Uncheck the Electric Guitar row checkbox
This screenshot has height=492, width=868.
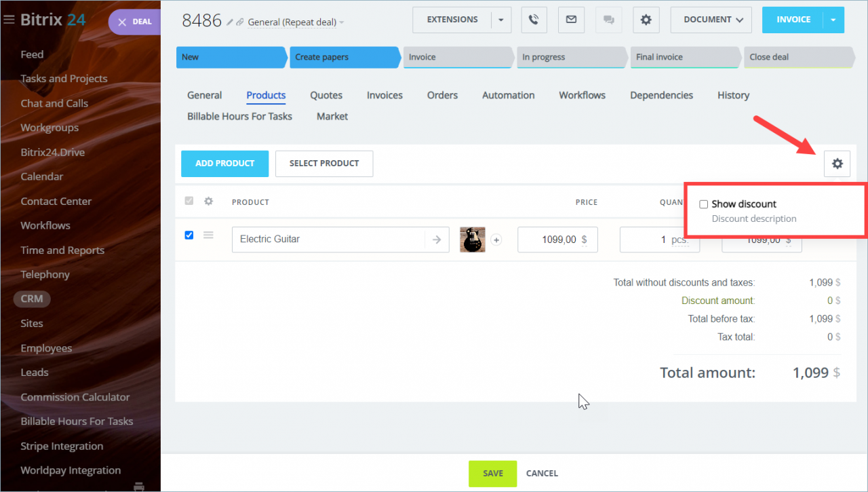point(189,235)
